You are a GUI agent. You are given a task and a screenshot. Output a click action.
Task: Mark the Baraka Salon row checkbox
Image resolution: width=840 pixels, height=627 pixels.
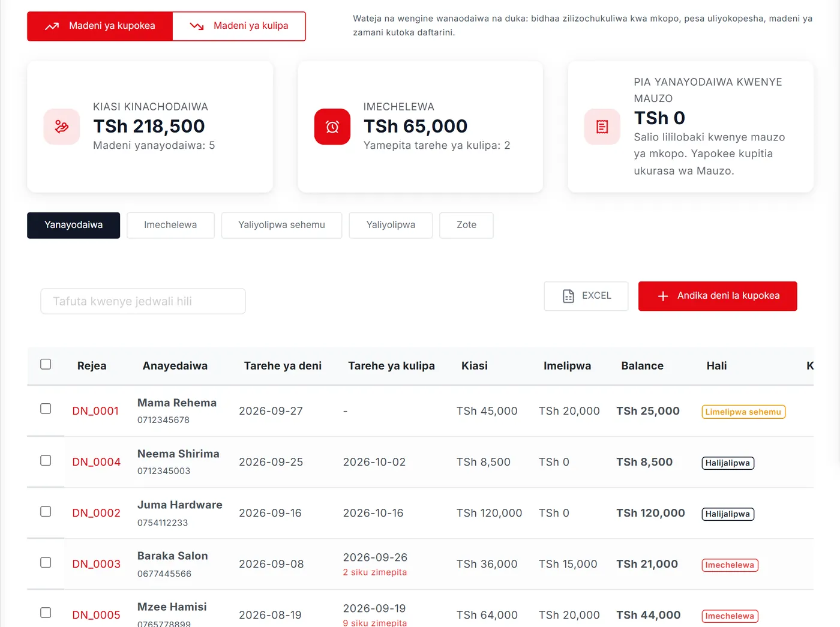(46, 562)
